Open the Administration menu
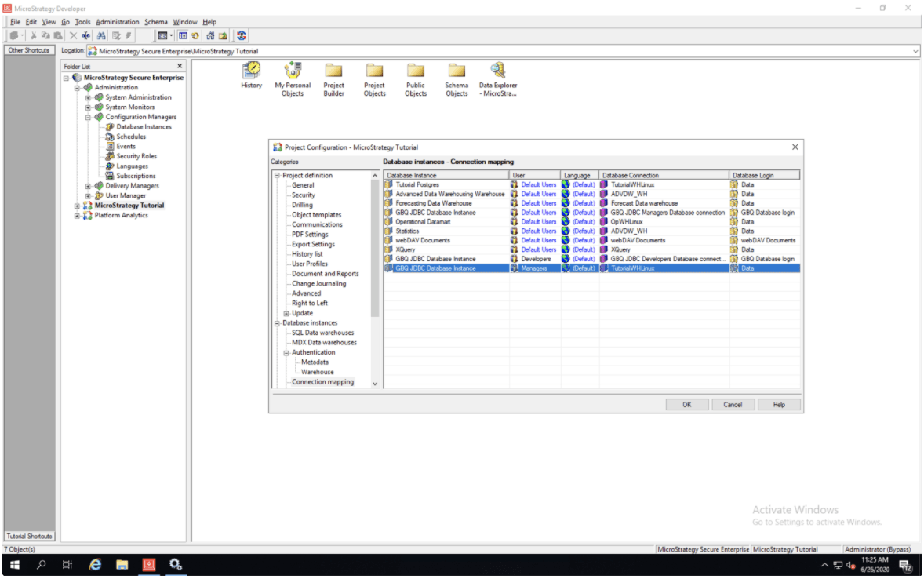 pyautogui.click(x=118, y=22)
